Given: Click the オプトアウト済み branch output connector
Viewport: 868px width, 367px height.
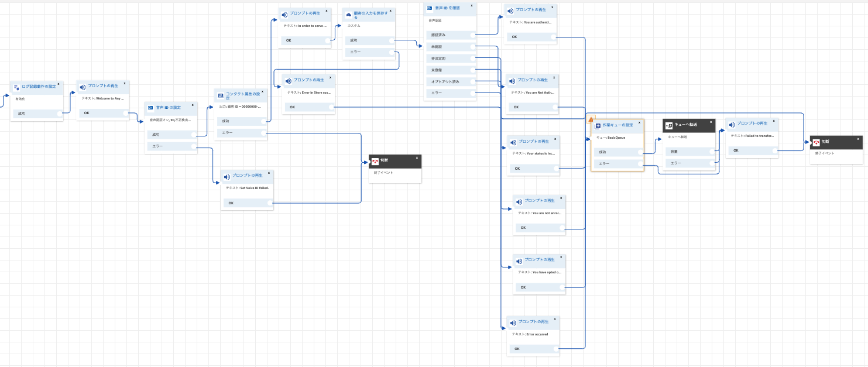Looking at the screenshot, I should point(471,81).
